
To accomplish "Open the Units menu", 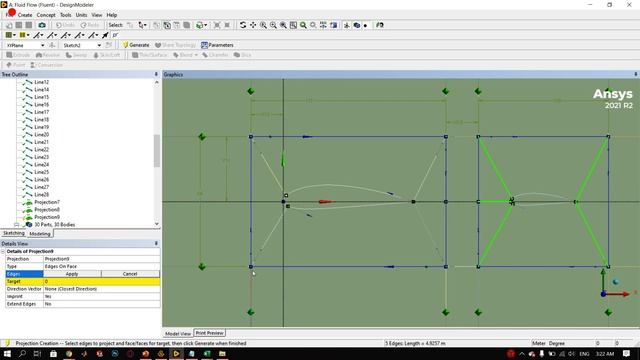I will (81, 15).
